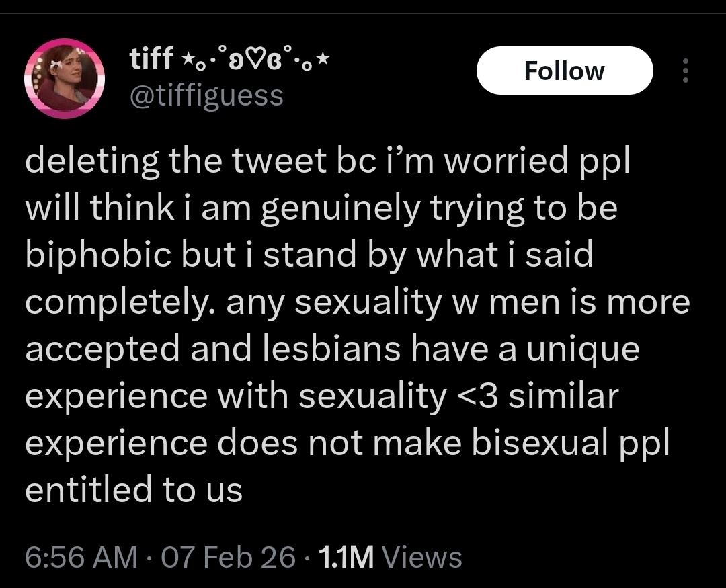Open the @tiffiguess handle link
Viewport: 726px width, 588px height.
pos(206,95)
